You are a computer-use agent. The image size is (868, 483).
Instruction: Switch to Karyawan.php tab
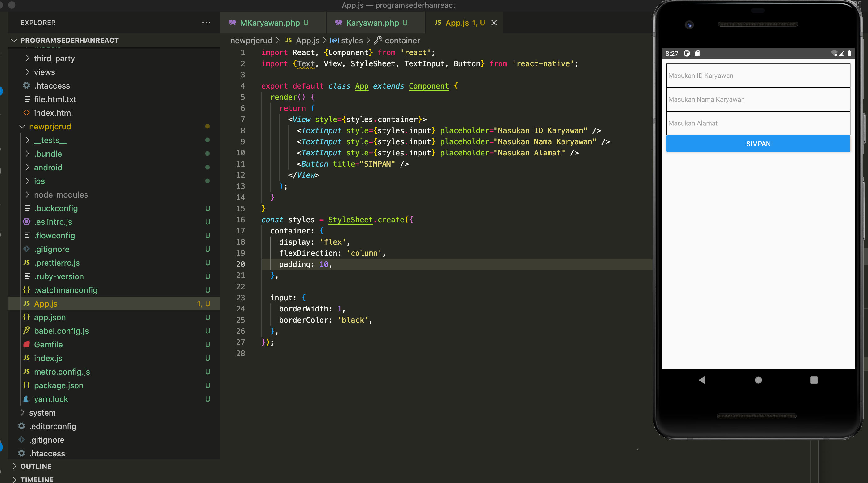(372, 23)
